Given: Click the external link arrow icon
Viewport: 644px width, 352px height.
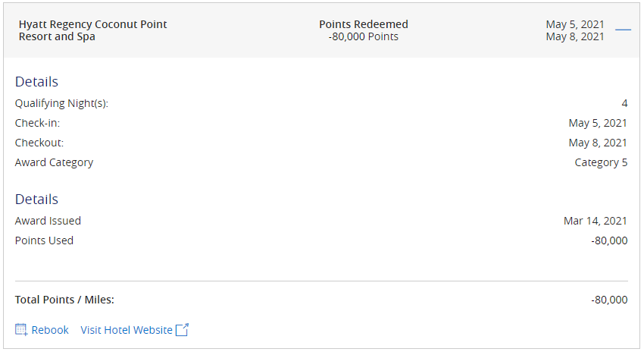Looking at the screenshot, I should click(x=182, y=330).
